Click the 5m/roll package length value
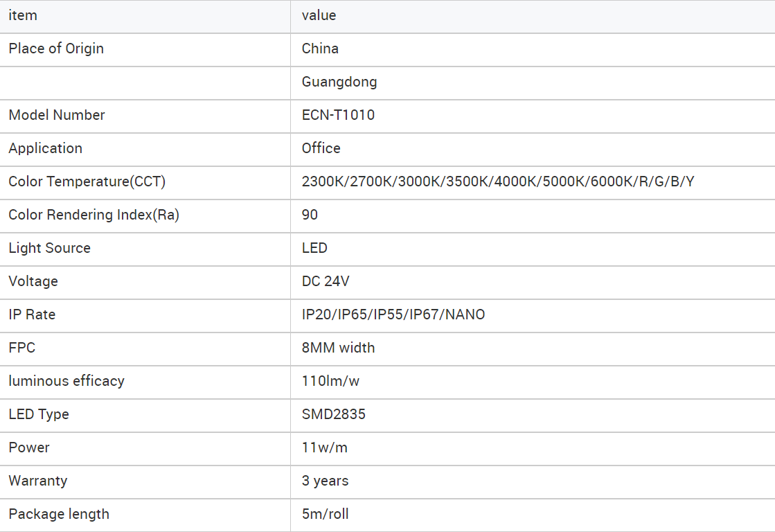The image size is (775, 532). (x=326, y=514)
